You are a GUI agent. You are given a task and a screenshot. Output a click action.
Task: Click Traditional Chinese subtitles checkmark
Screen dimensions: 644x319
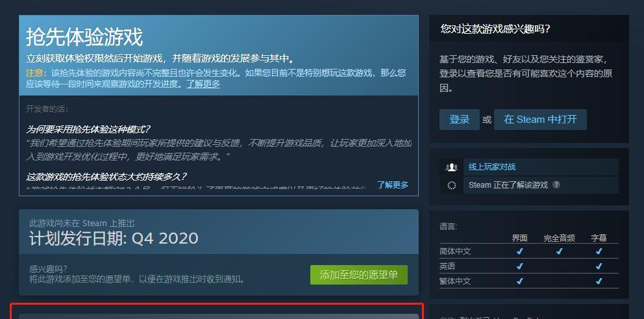[599, 281]
